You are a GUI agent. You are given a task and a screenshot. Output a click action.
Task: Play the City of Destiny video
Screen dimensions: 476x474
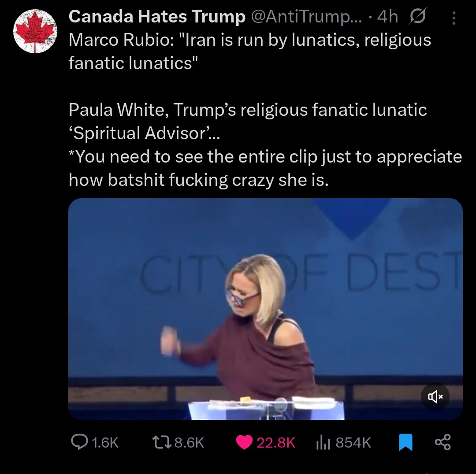pyautogui.click(x=265, y=309)
